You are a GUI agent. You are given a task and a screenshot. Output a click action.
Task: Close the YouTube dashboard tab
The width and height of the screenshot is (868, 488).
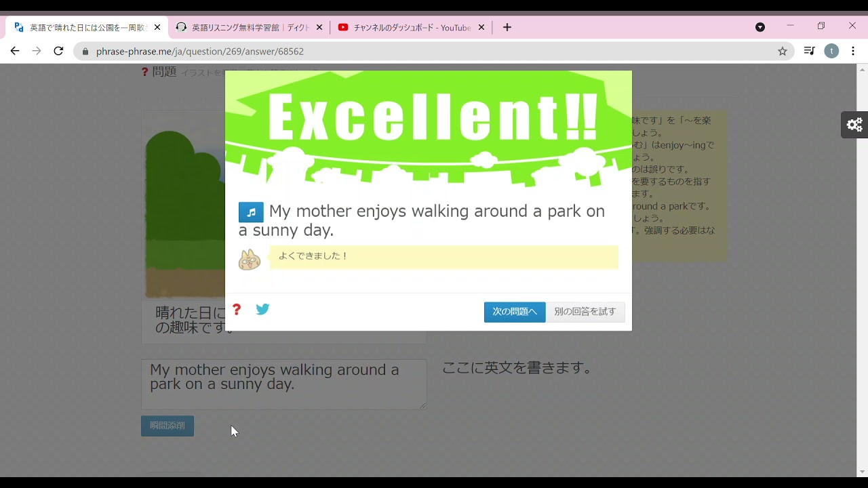point(481,27)
